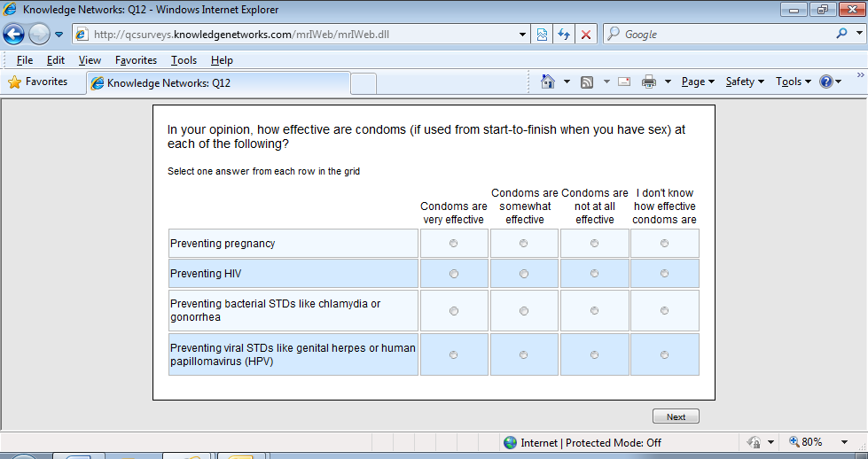
Task: Click the Google search magnifier icon
Action: (841, 34)
